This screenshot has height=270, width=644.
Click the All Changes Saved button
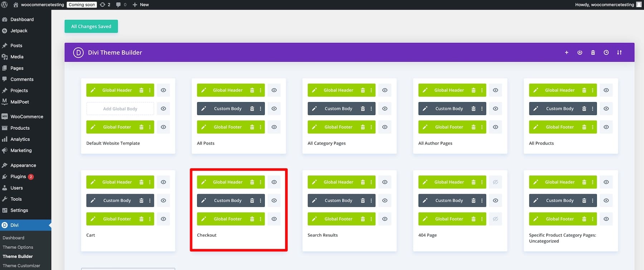pos(91,26)
